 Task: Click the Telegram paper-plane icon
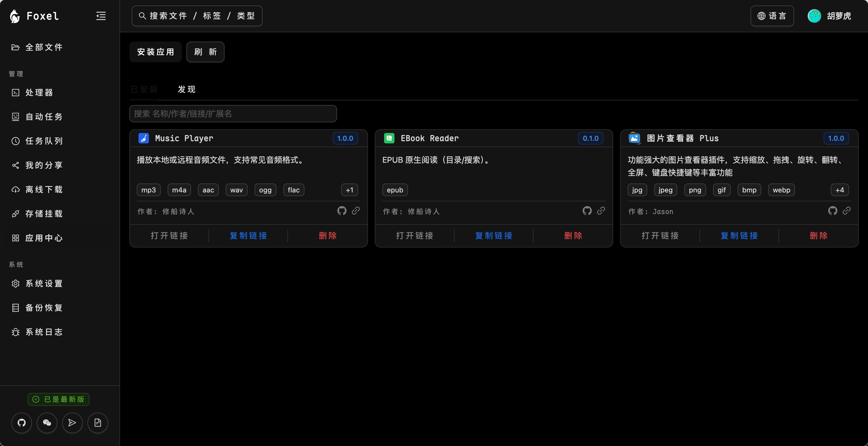tap(72, 423)
